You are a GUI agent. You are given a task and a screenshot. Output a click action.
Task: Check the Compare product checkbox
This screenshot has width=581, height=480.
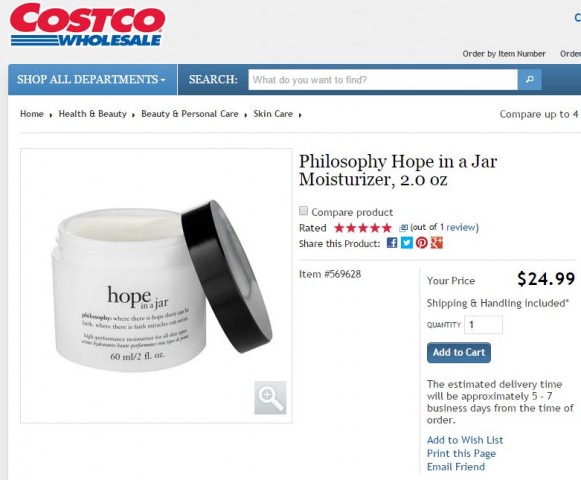coord(303,211)
